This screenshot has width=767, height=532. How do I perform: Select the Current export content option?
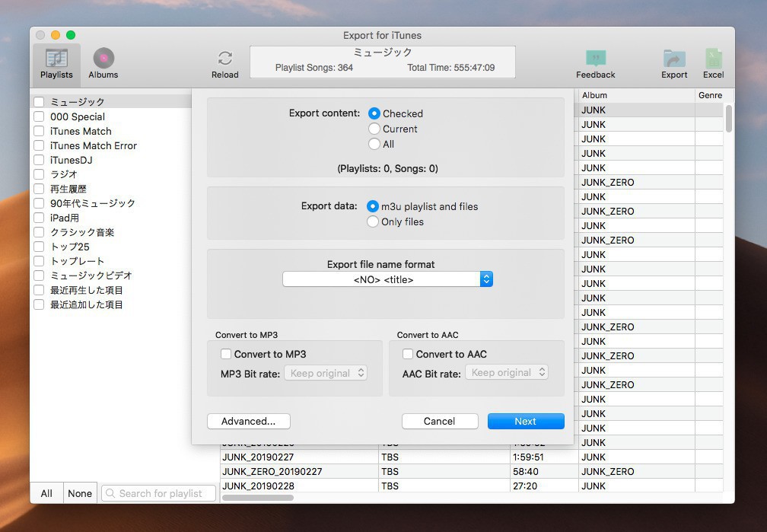[374, 129]
